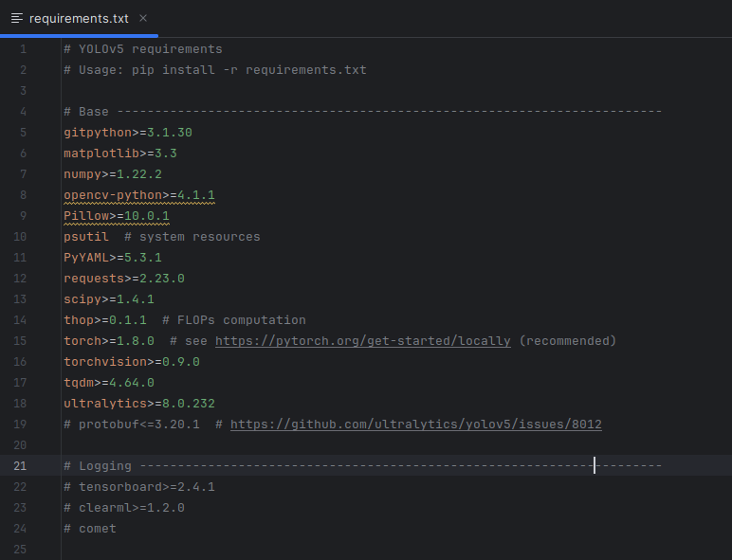Screen dimensions: 732x560
Task: Place cursor on 'matplotlib>=3.3' line
Action: [x=120, y=154]
